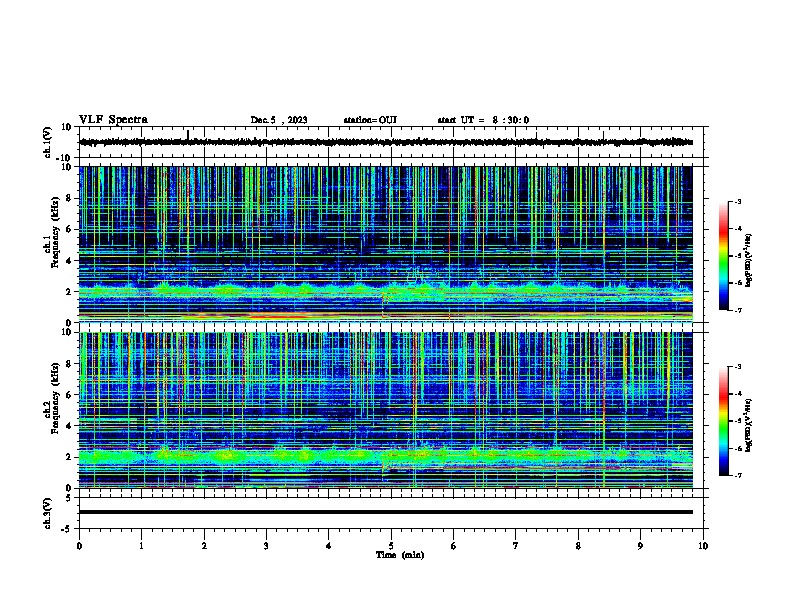Click the ch.1 waveform trace panel

click(x=391, y=142)
